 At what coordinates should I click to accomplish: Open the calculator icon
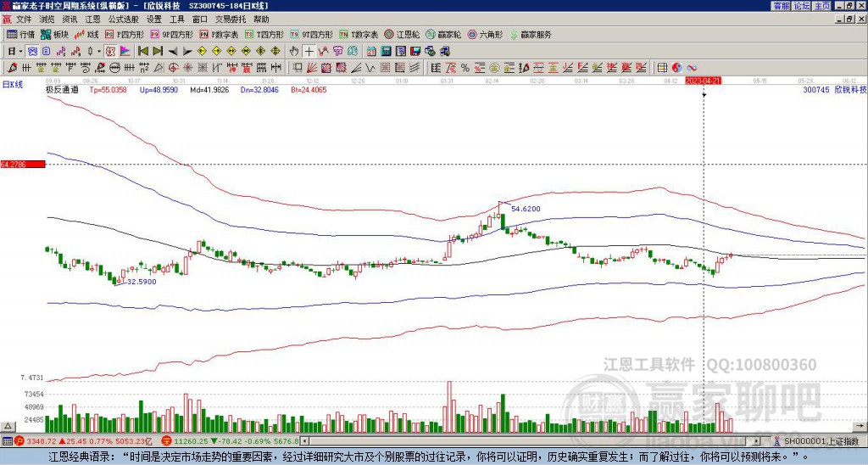[386, 52]
